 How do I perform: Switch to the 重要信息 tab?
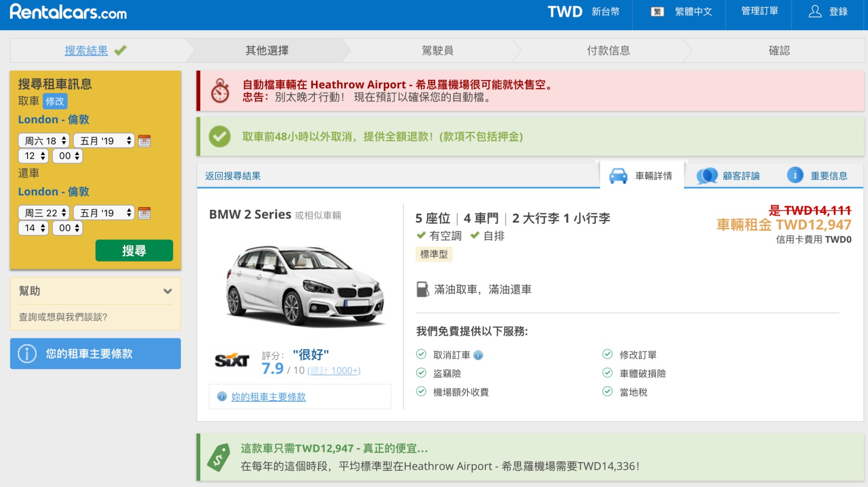[818, 176]
